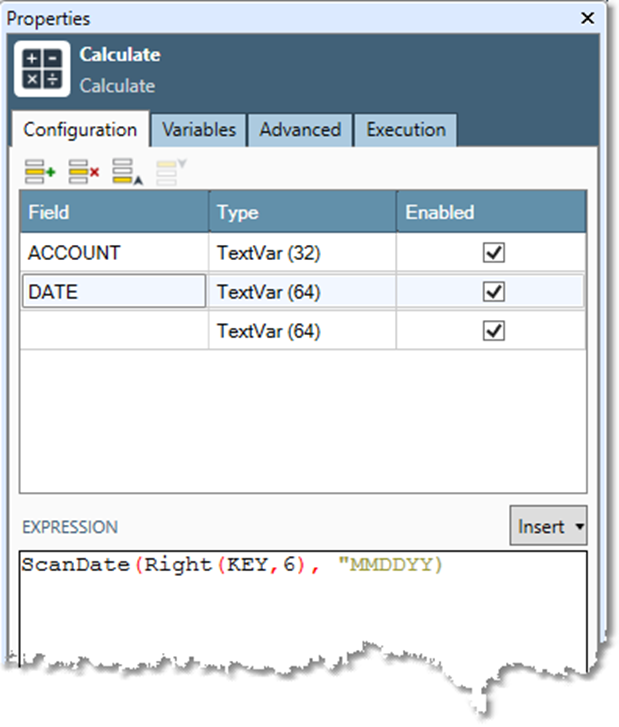The image size is (619, 727).
Task: Click the DATE field name input
Action: [113, 291]
